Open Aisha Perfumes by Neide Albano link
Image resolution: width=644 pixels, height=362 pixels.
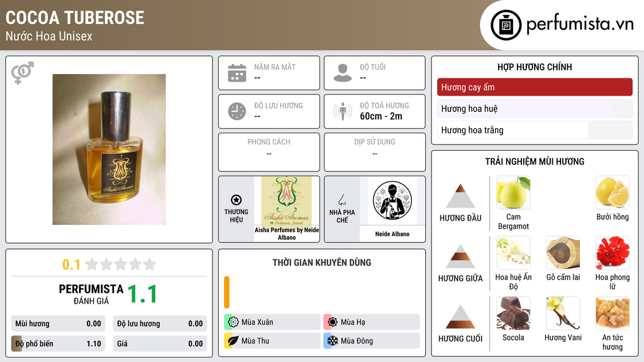(287, 234)
